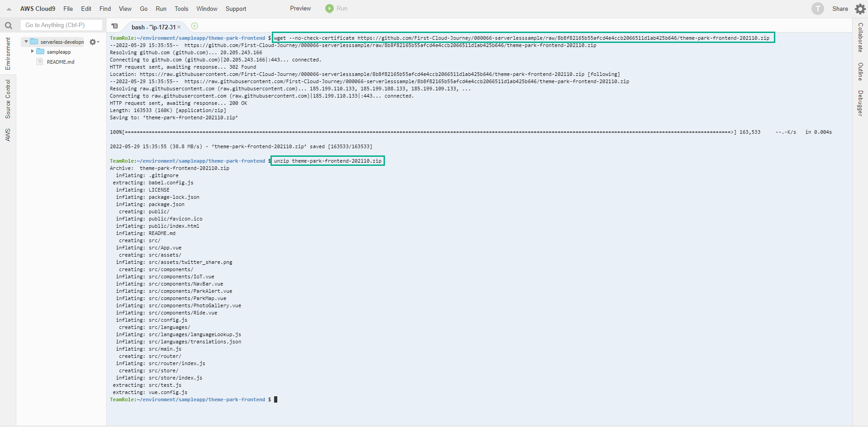Image resolution: width=868 pixels, height=427 pixels.
Task: Open the Collaborate panel on the right
Action: (x=860, y=38)
